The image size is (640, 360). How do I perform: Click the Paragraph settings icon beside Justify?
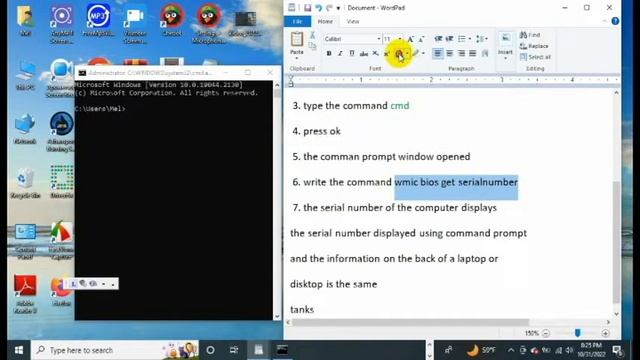[485, 53]
